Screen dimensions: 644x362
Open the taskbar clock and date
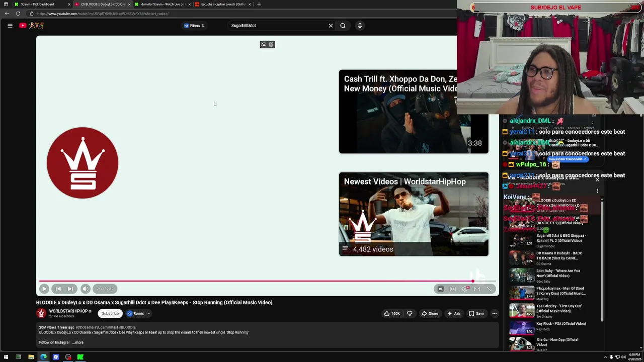tap(633, 357)
